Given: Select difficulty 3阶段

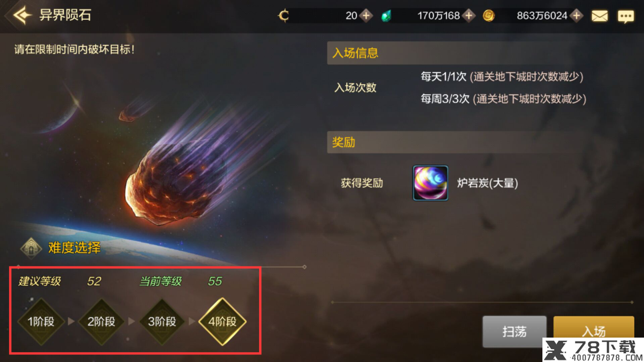Looking at the screenshot, I should [x=162, y=322].
